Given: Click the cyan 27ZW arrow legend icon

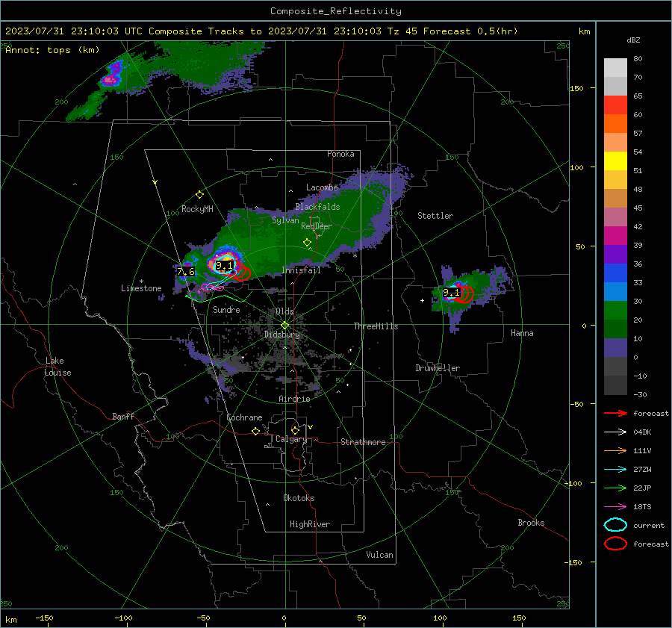Looking at the screenshot, I should [615, 470].
